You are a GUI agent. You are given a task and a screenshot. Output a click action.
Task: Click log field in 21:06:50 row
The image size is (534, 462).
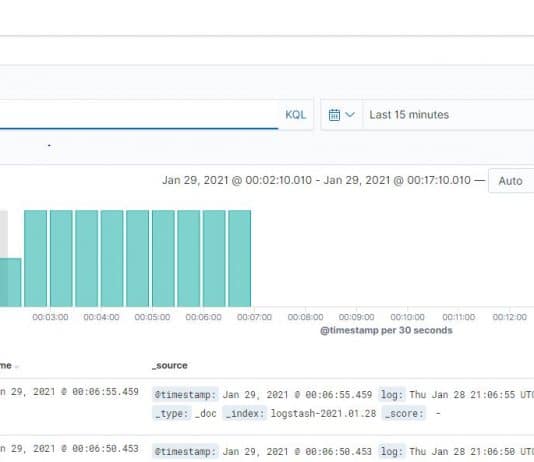(392, 451)
